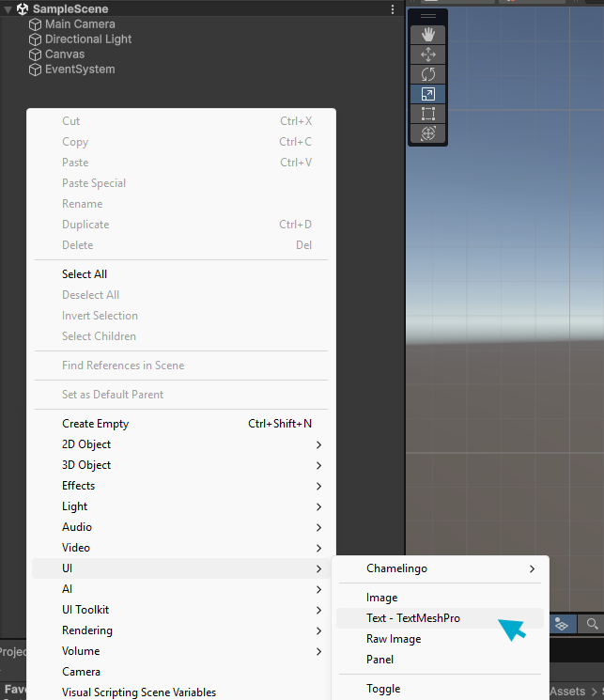Open the Hierarchy three-dot options menu
This screenshot has width=604, height=700.
(x=393, y=9)
